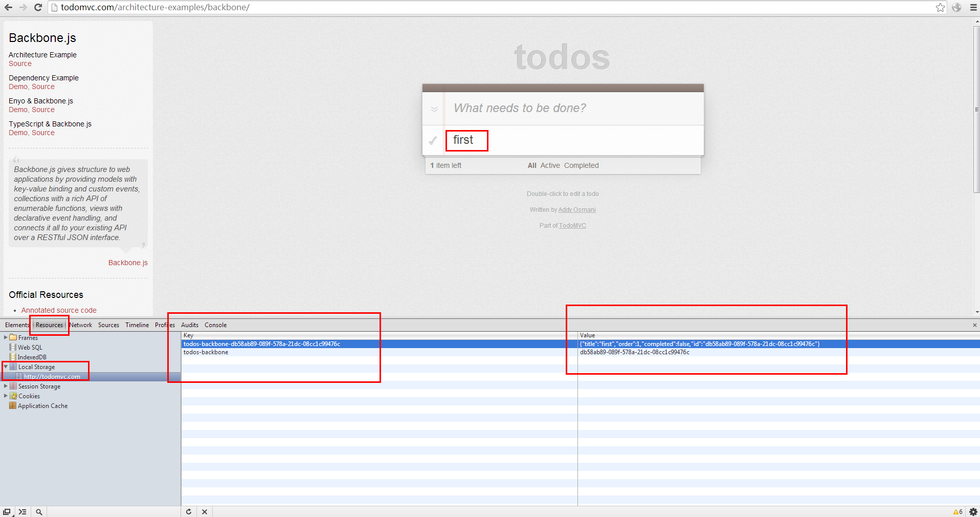
Task: Open devtools settings gear
Action: (x=973, y=511)
